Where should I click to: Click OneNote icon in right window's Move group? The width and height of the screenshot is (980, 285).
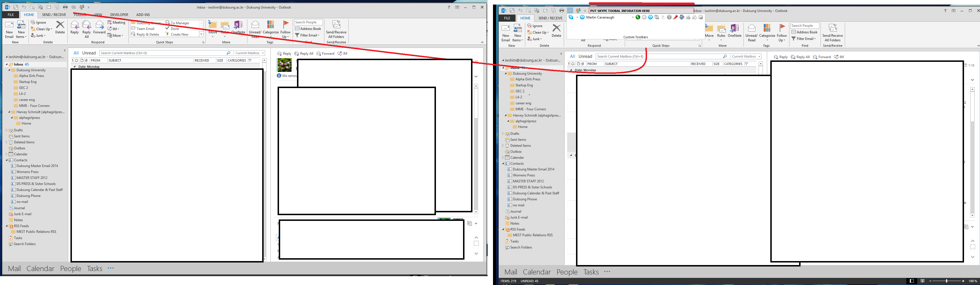[x=735, y=31]
